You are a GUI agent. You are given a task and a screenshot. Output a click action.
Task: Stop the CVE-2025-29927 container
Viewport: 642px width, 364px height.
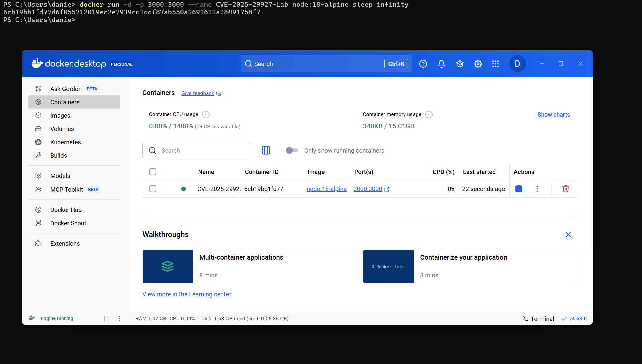519,189
